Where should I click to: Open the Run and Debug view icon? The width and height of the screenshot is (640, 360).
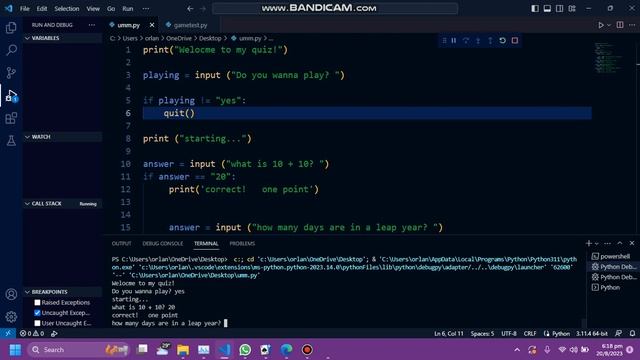click(11, 96)
